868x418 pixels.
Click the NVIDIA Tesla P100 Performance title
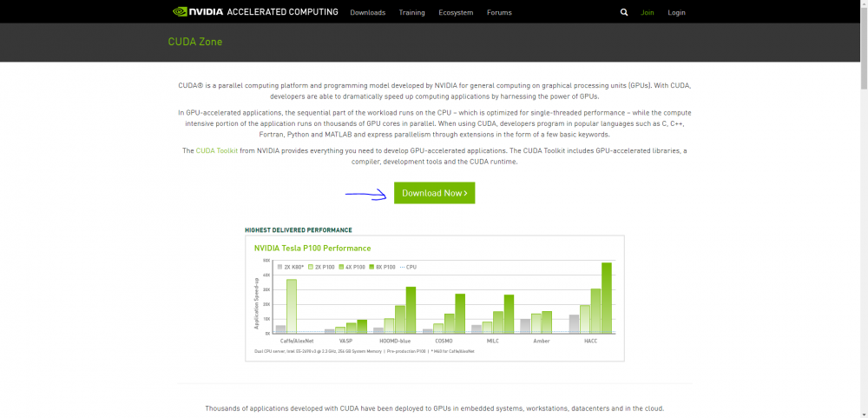pyautogui.click(x=312, y=249)
